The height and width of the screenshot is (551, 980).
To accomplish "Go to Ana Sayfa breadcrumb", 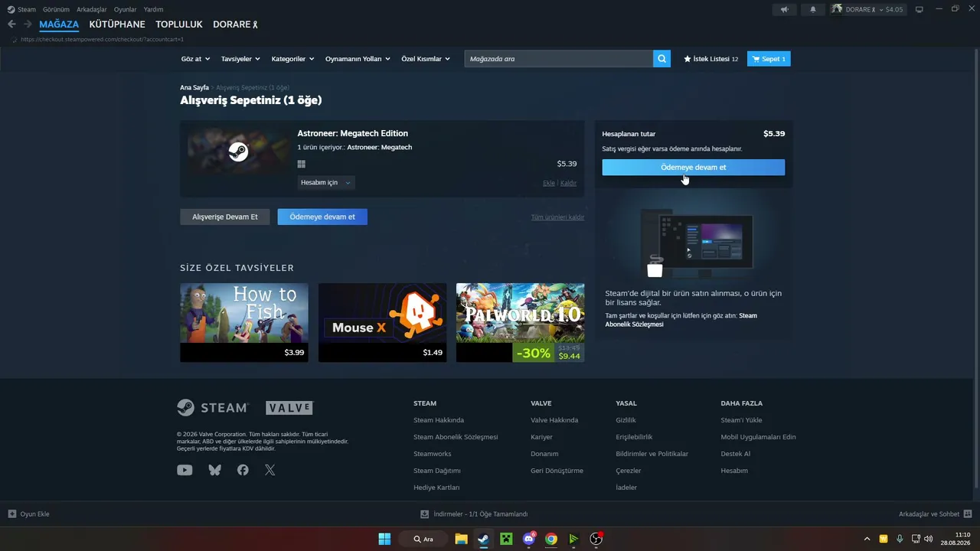I will pos(194,88).
